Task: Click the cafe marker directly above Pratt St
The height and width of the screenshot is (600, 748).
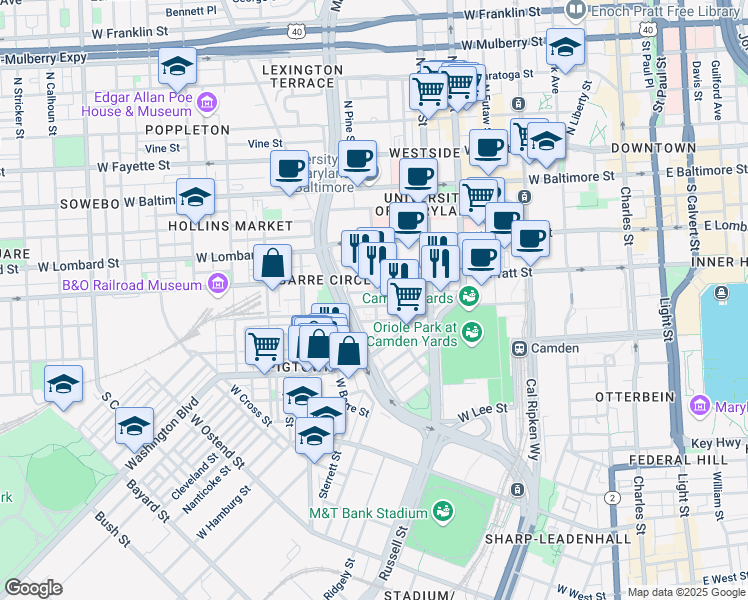Action: tap(481, 261)
